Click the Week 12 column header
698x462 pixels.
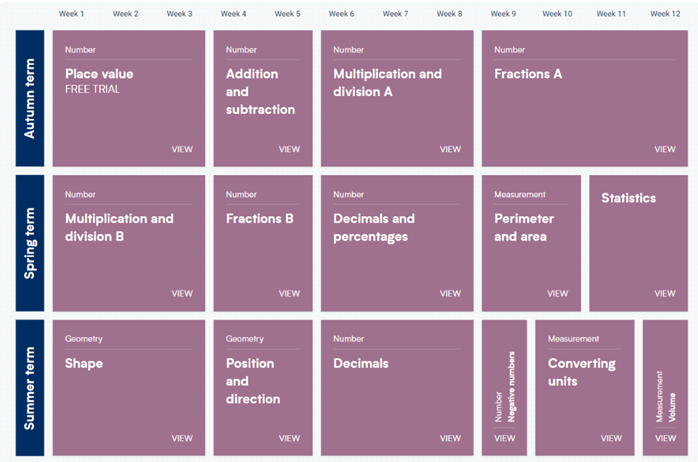[665, 14]
